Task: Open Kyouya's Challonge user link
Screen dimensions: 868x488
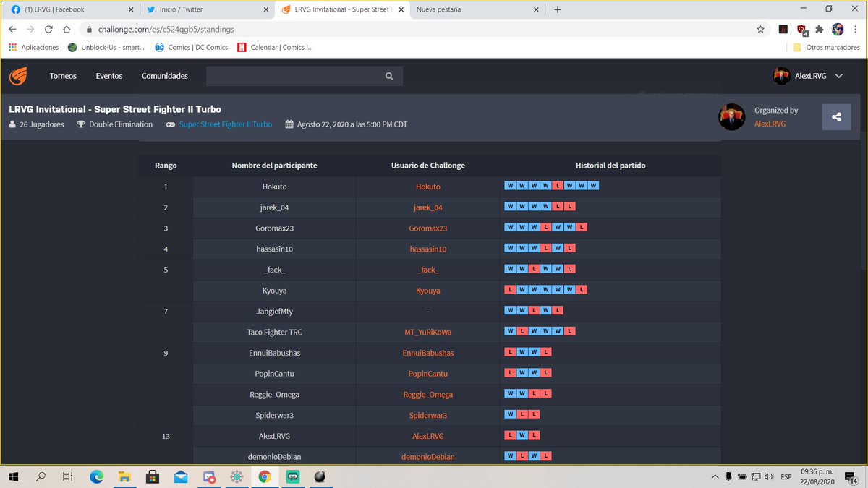Action: (x=427, y=291)
